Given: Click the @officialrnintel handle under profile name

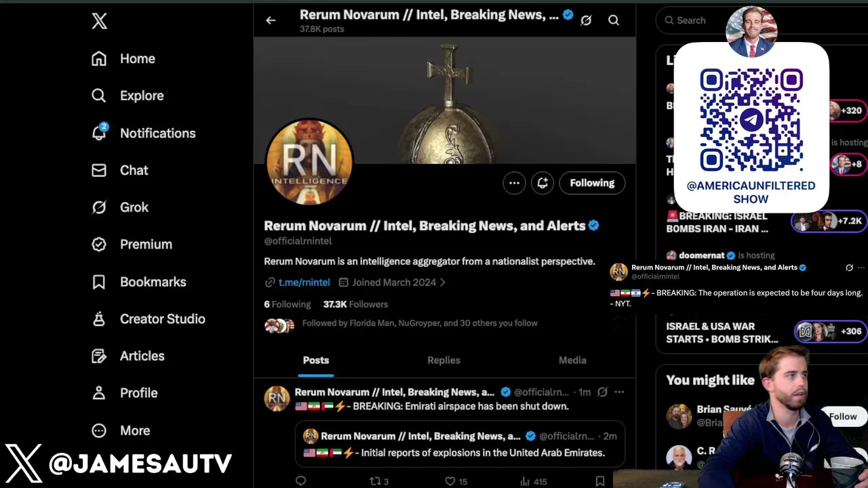Looking at the screenshot, I should (x=298, y=241).
